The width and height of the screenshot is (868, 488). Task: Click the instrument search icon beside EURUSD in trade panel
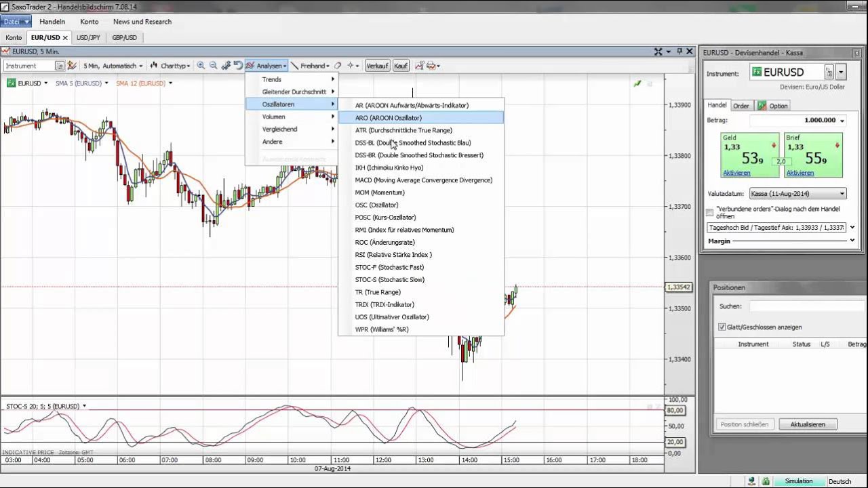pyautogui.click(x=829, y=72)
